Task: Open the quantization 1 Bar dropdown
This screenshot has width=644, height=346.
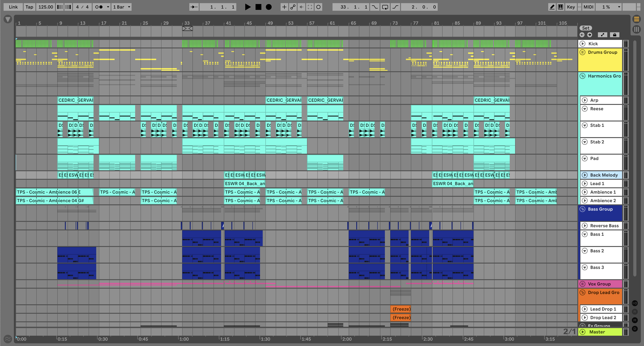Action: (x=122, y=7)
